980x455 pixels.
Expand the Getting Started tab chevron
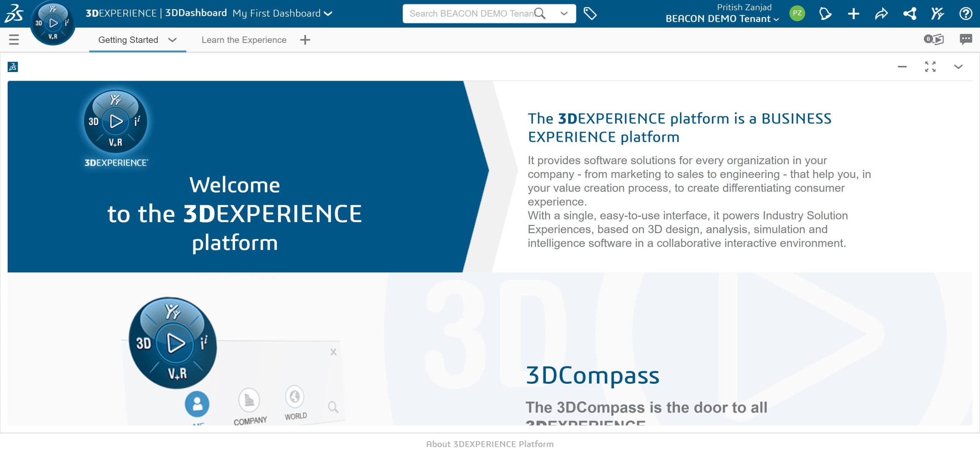pos(172,40)
